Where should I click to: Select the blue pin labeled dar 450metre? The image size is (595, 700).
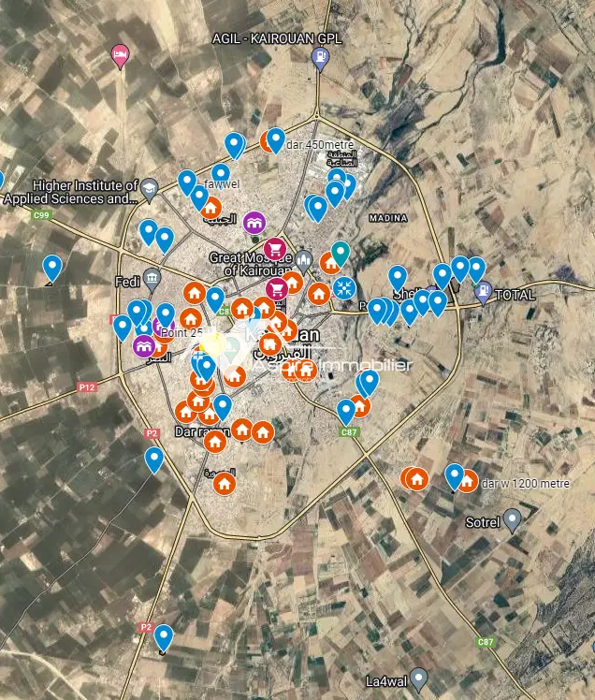(x=275, y=140)
